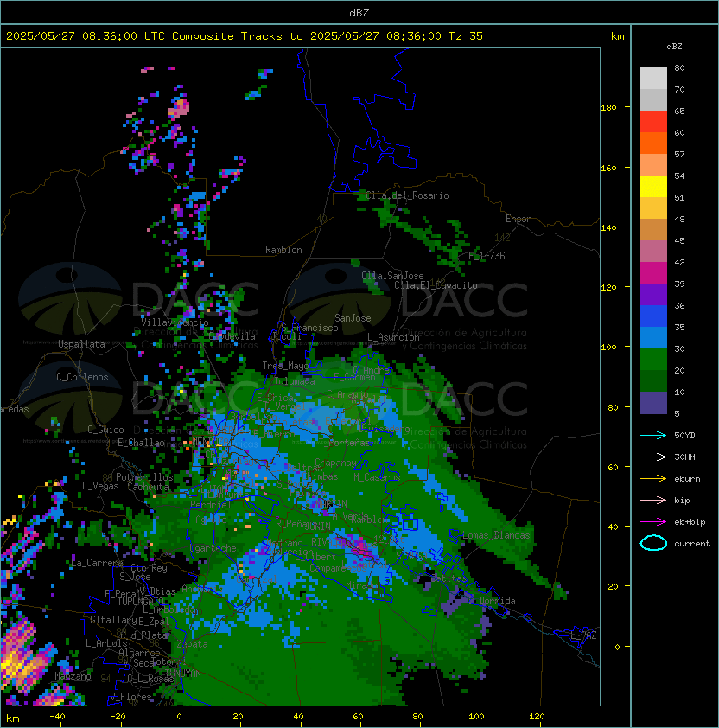Click the 'Encon' map label
Image resolution: width=719 pixels, height=728 pixels.
[519, 219]
